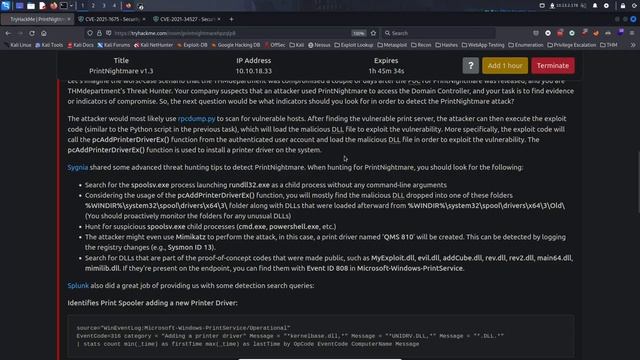Follow the Sygnia link

tap(78, 167)
